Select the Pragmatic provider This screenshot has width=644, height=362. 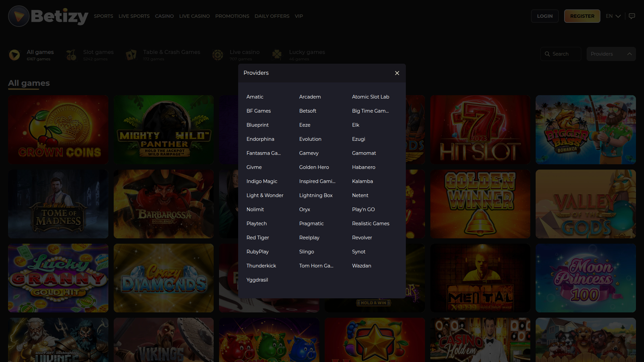311,223
